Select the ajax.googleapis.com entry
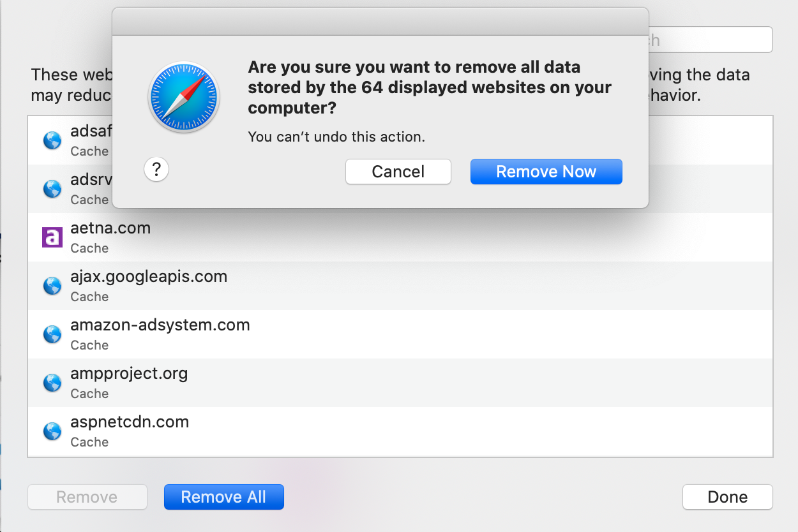Viewport: 798px width, 532px height. (400, 286)
